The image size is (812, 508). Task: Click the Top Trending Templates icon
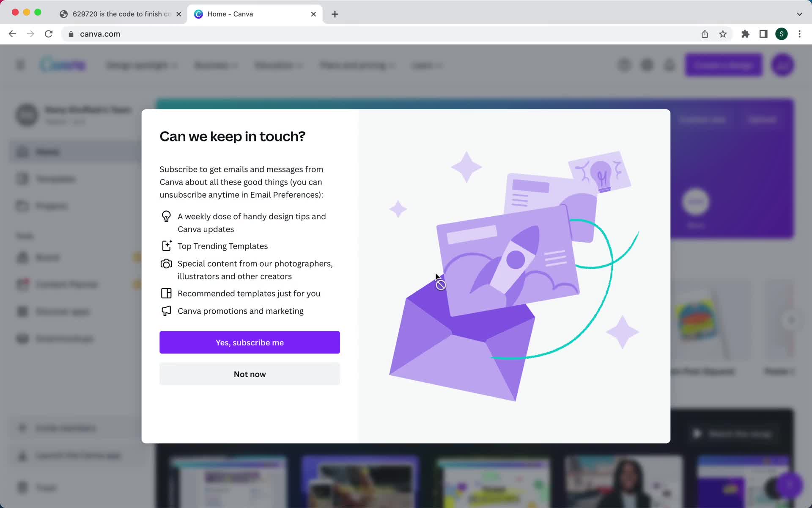166,246
